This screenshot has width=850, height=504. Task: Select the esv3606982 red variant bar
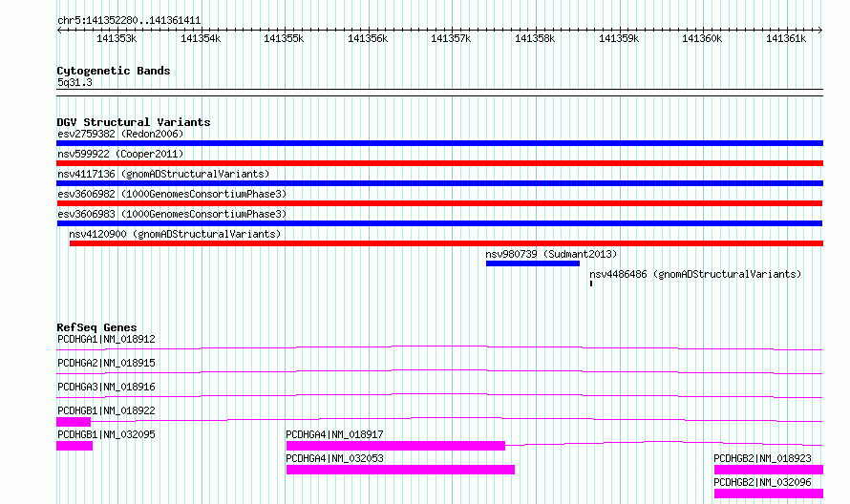coord(439,203)
